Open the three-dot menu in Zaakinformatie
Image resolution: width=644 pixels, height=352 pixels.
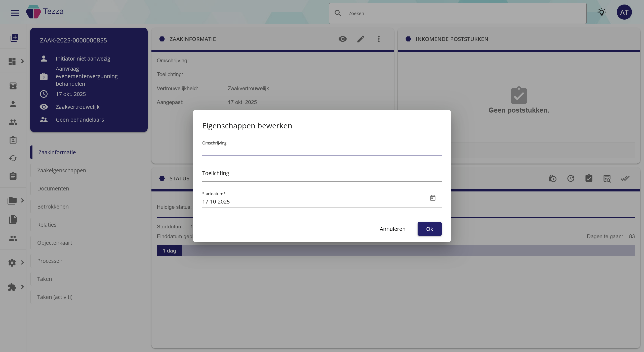[x=379, y=39]
